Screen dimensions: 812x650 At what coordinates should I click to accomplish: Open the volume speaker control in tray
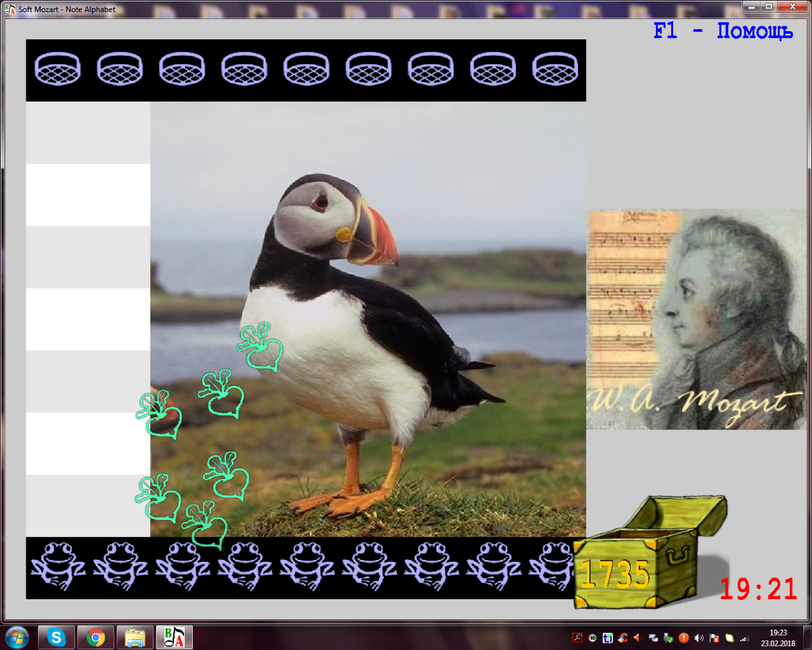(x=699, y=638)
